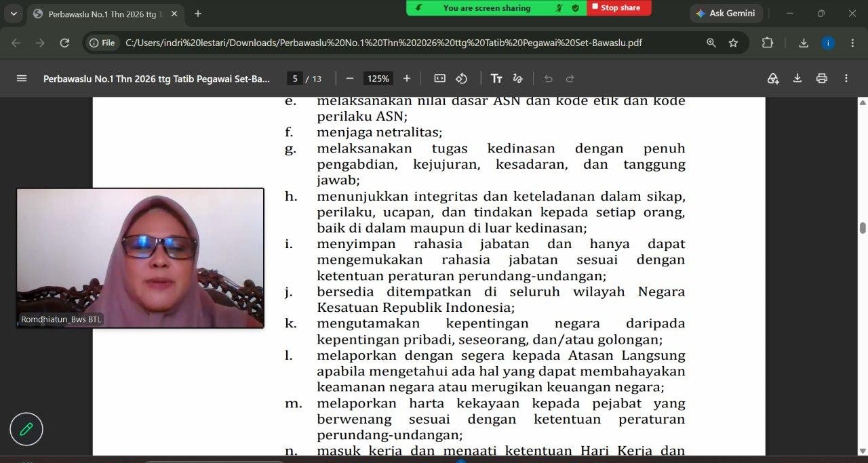Select the text annotation tool
The height and width of the screenshot is (463, 868).
pos(496,79)
